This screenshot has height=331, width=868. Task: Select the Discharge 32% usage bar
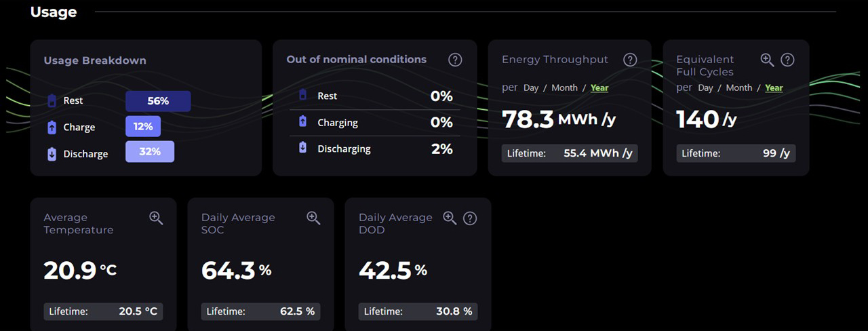coord(150,152)
